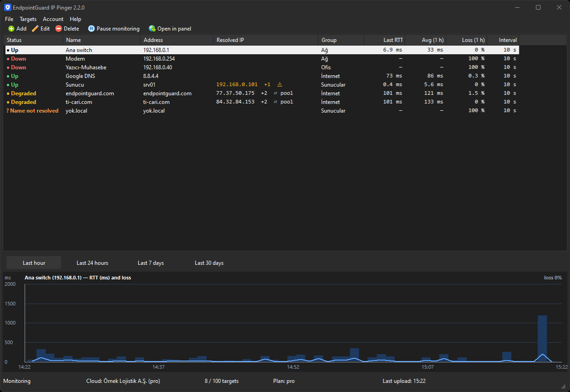Click the chart title Ana switch (192.168.0.1)
570x392 pixels.
pyautogui.click(x=78, y=278)
